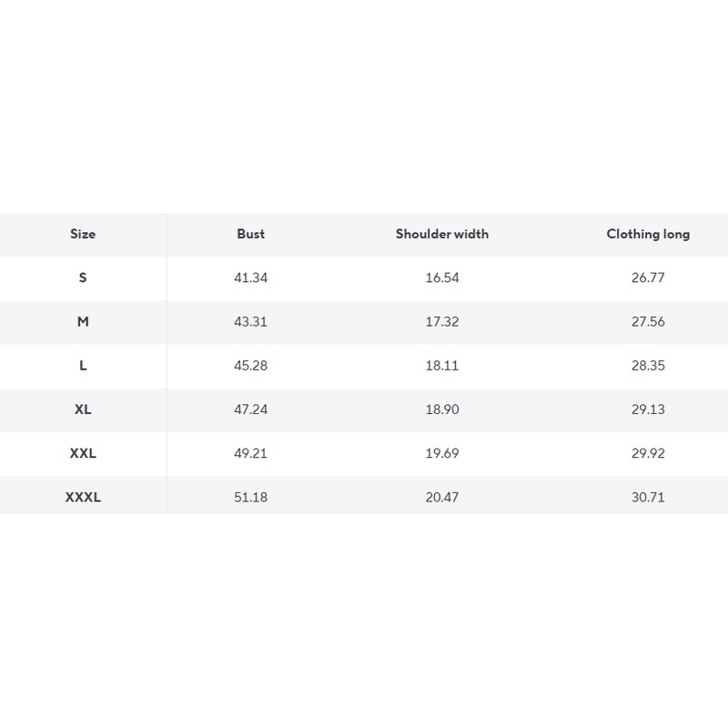Click shoulder width value 18.11
The image size is (728, 728).
pyautogui.click(x=442, y=366)
